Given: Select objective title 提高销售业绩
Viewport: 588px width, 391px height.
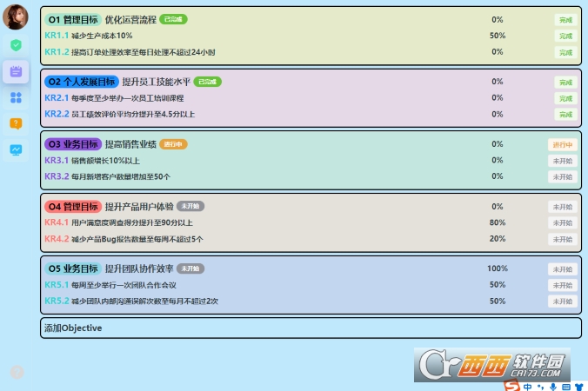Looking at the screenshot, I should point(130,144).
